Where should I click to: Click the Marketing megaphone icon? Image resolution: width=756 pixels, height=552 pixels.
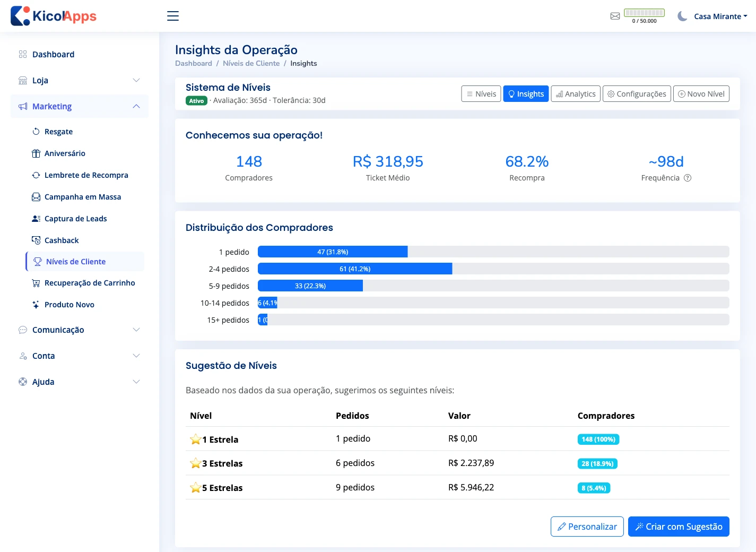coord(23,106)
